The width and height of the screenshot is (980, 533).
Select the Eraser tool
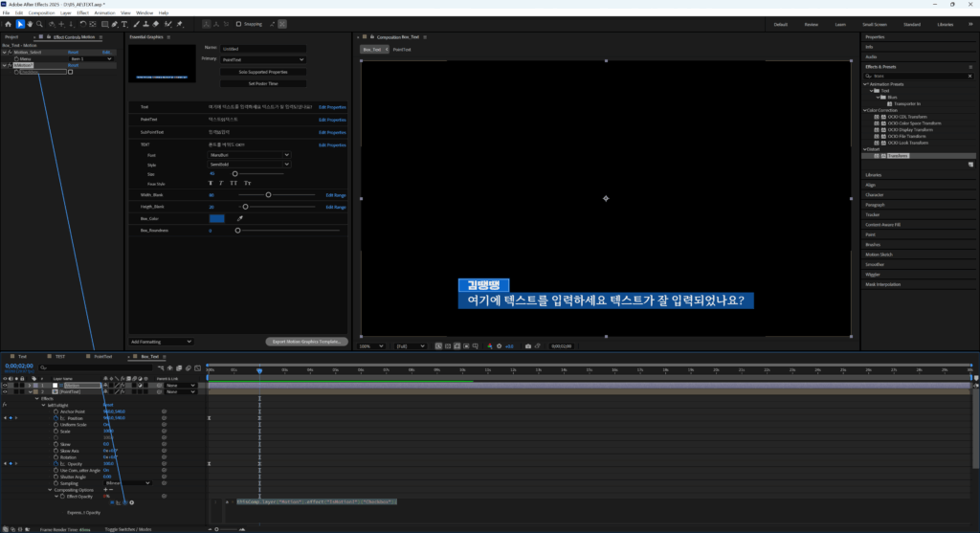156,24
